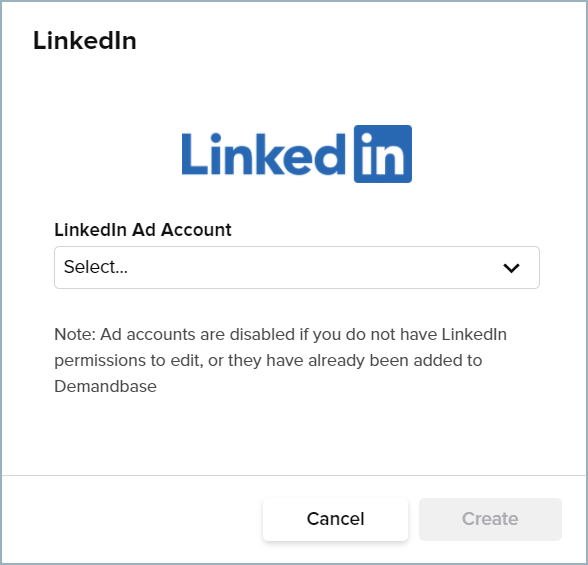Expand the ad account list via the down arrow
This screenshot has width=588, height=565.
511,268
